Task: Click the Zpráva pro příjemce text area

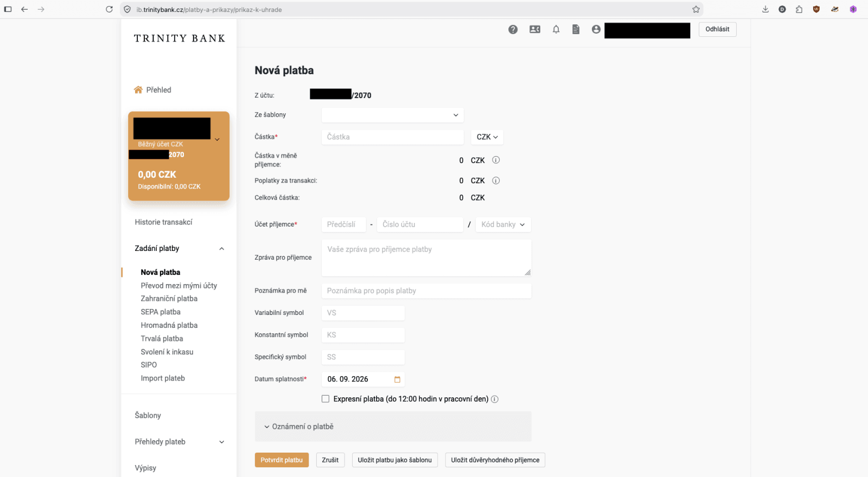Action: (x=426, y=258)
